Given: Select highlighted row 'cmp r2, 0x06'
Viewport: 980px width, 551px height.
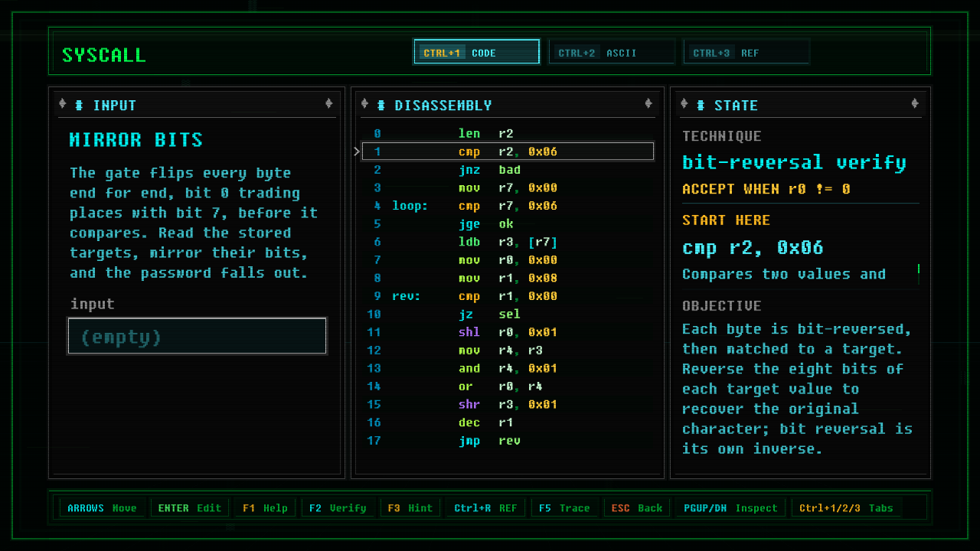Looking at the screenshot, I should [x=508, y=152].
